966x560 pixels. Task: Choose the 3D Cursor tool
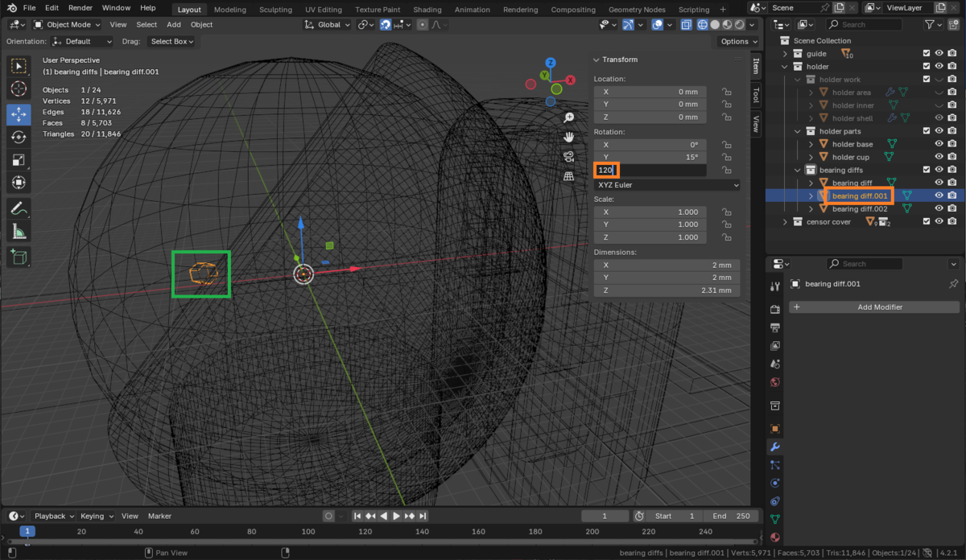click(x=19, y=89)
